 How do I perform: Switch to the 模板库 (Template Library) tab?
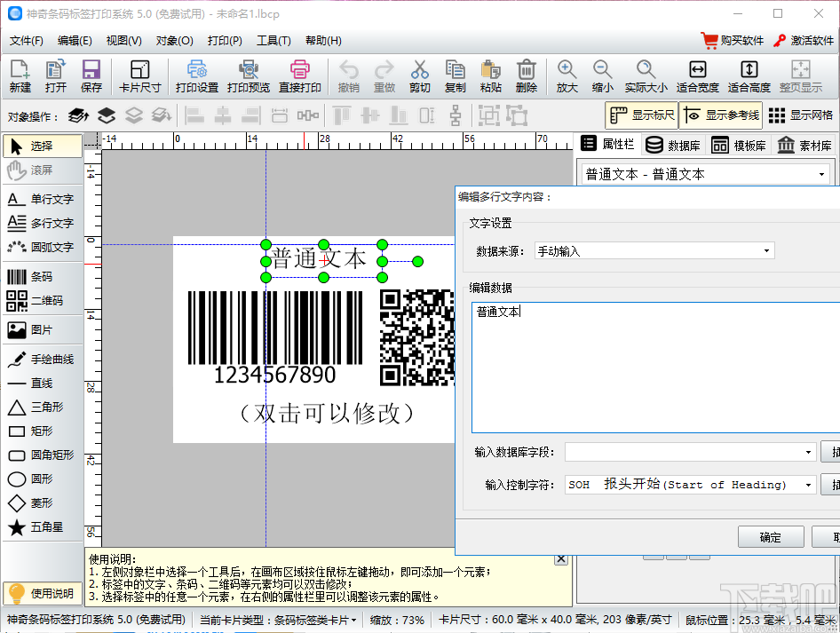(739, 146)
